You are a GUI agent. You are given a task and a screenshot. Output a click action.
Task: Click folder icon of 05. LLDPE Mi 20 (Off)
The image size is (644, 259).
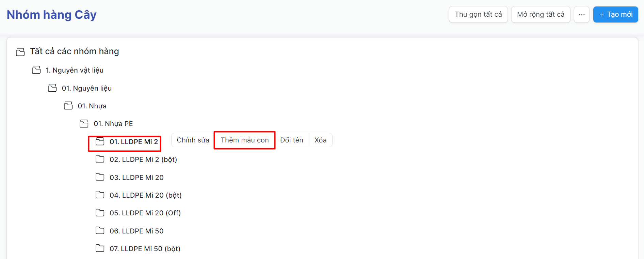pyautogui.click(x=100, y=213)
